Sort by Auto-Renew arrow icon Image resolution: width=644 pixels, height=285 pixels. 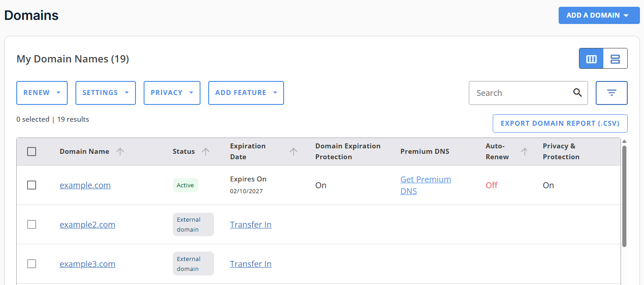(524, 152)
